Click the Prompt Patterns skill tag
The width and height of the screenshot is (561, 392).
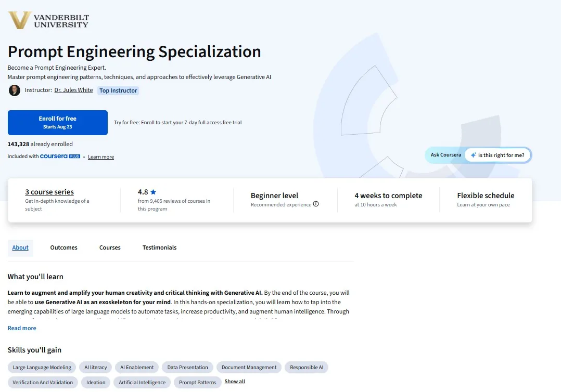coord(198,382)
